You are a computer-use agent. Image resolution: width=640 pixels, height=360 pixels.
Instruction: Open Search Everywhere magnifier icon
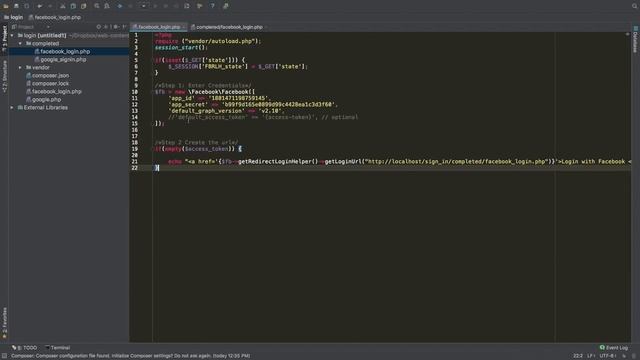coord(634,6)
